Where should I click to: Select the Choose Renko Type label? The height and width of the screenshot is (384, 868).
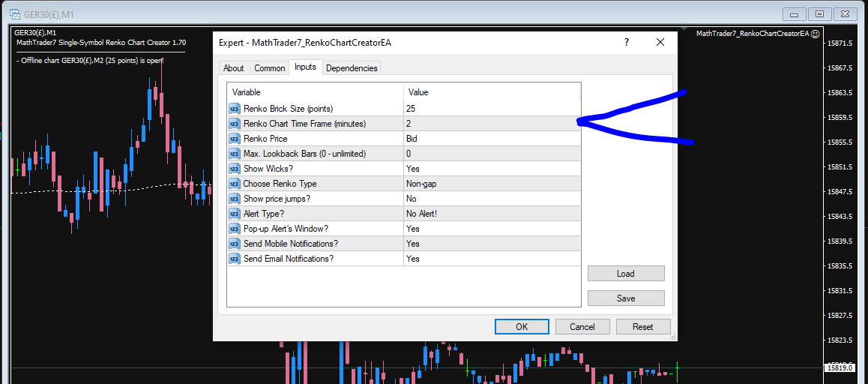click(280, 184)
